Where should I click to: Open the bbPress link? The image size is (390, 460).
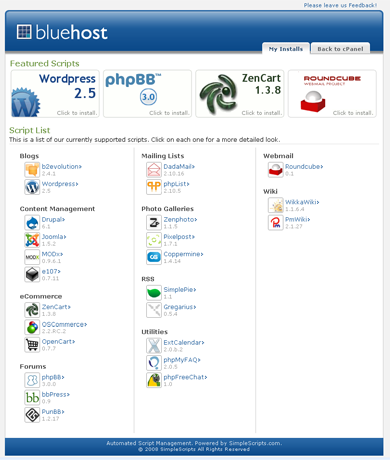click(x=56, y=394)
